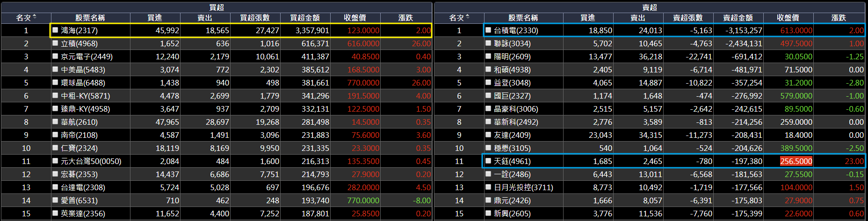Open stock 益登(3048)
Screen dimensions: 868x221
point(512,83)
